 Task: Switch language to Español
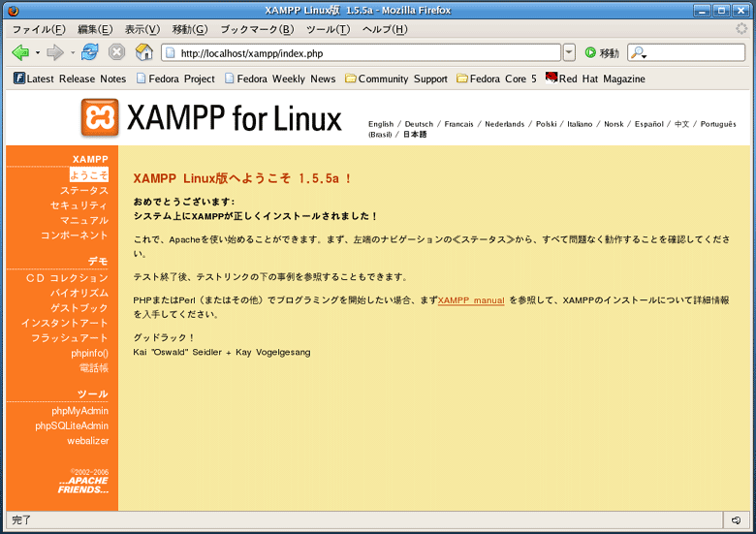coord(649,124)
